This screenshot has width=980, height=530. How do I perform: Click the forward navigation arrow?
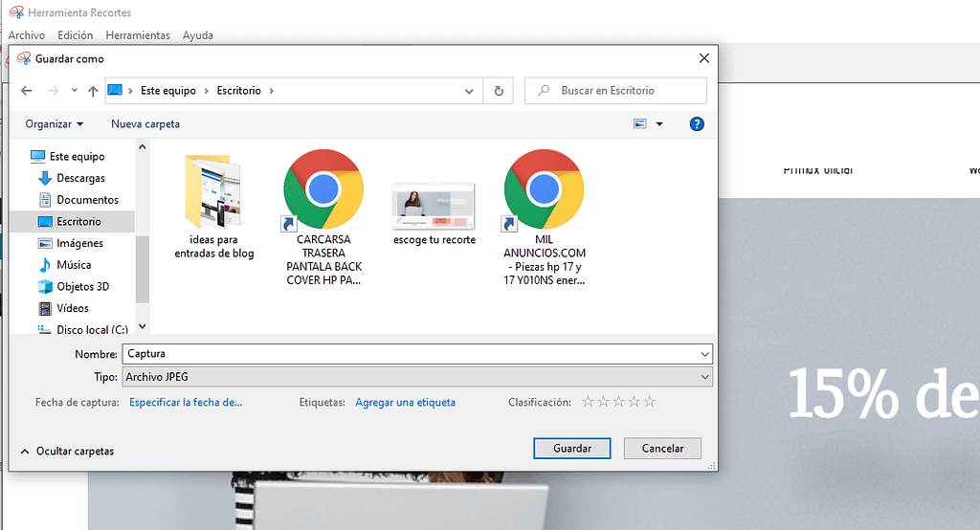point(54,91)
